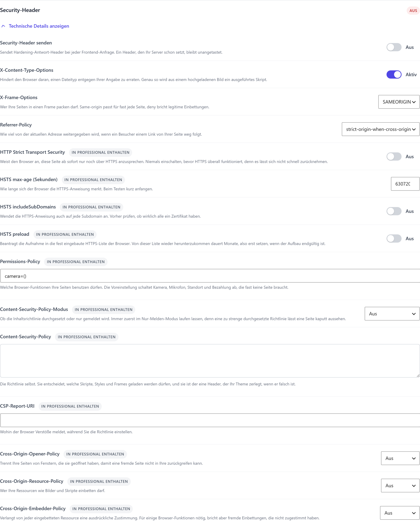Viewport: 420px width, 532px height.
Task: Click the Security-Header section heading
Action: [x=20, y=10]
